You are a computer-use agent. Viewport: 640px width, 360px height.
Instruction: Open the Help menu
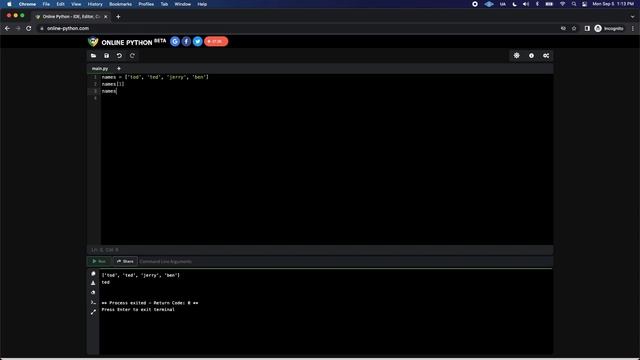pyautogui.click(x=202, y=4)
